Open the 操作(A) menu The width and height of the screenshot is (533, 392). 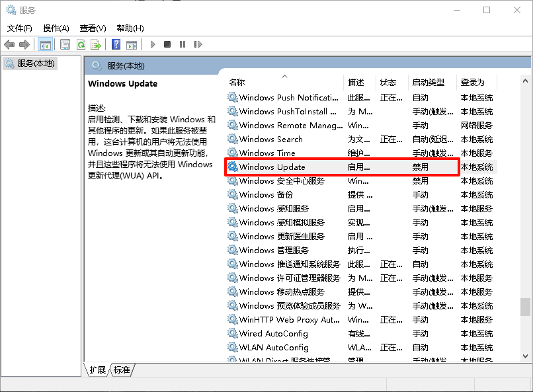coord(56,28)
